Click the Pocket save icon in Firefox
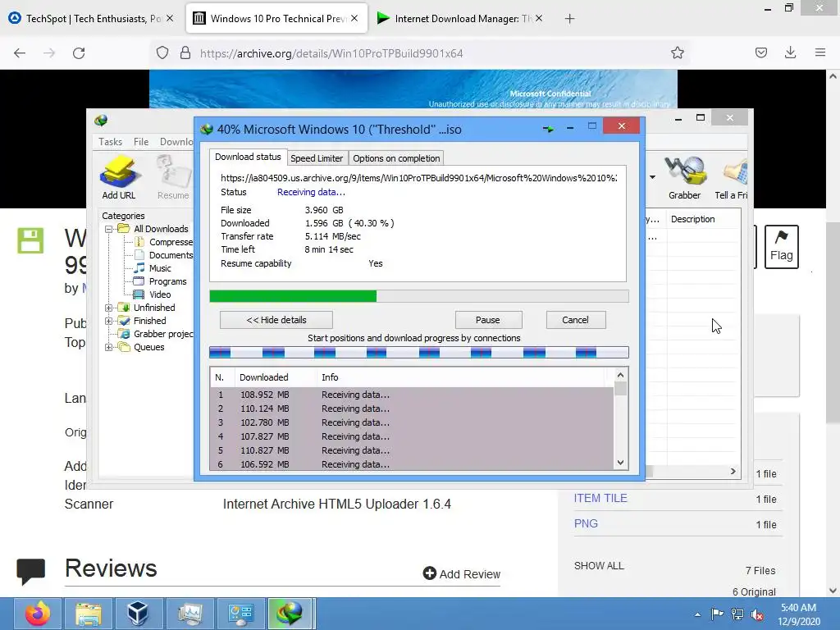The image size is (840, 630). click(x=760, y=52)
